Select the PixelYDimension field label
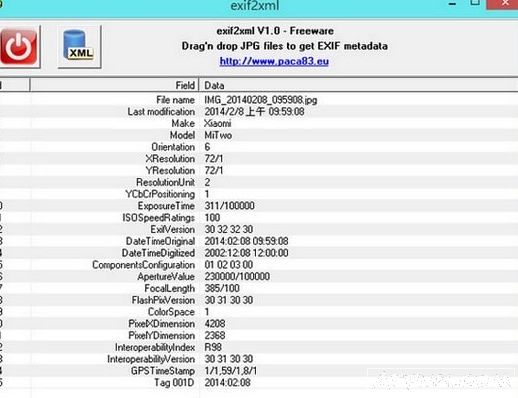The width and height of the screenshot is (518, 398). click(x=162, y=335)
